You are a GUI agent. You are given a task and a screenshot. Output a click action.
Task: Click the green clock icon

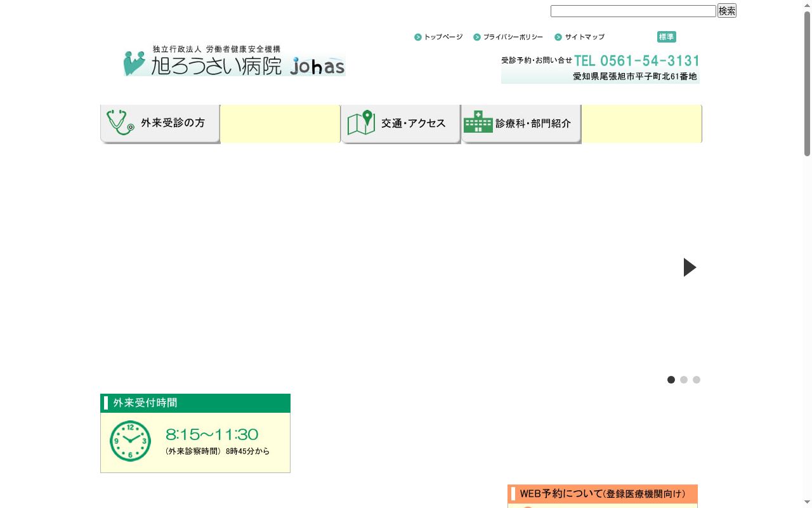131,441
